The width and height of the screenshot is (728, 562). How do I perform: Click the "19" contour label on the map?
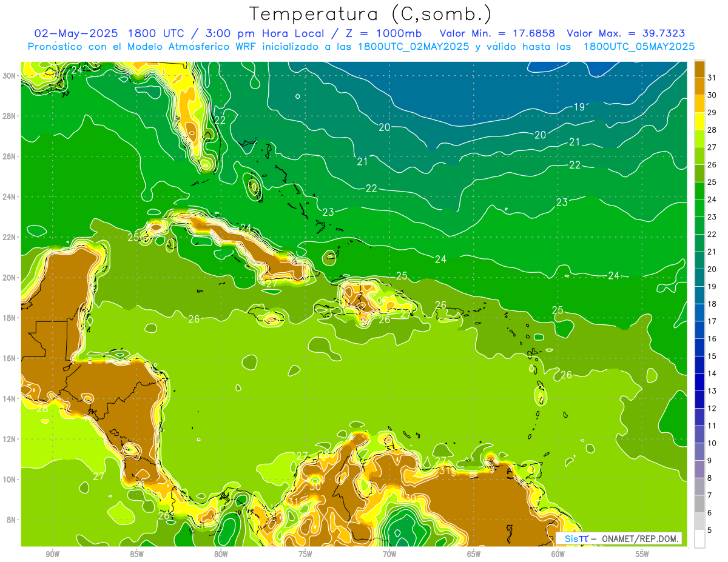click(579, 107)
